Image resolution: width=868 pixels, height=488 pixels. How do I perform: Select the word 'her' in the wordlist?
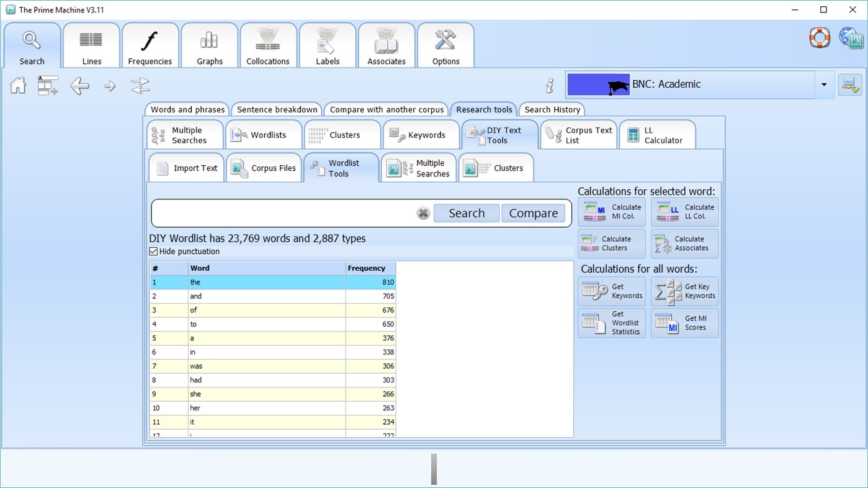click(x=267, y=408)
